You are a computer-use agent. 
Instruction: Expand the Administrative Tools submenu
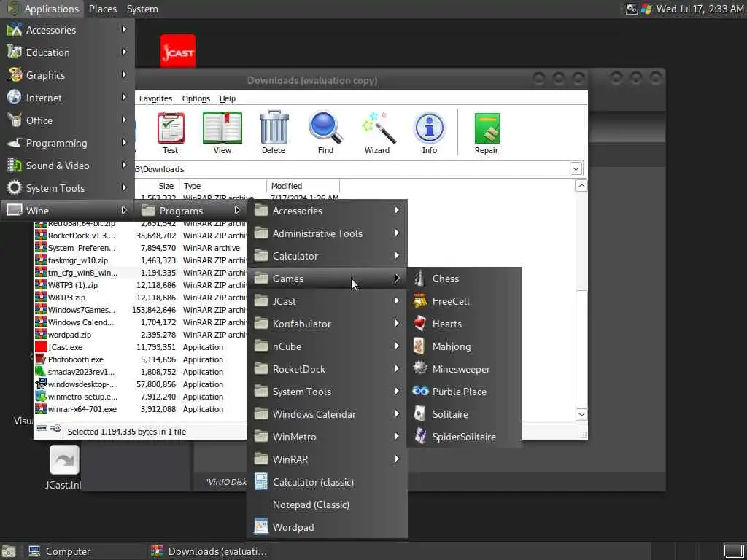click(x=327, y=233)
